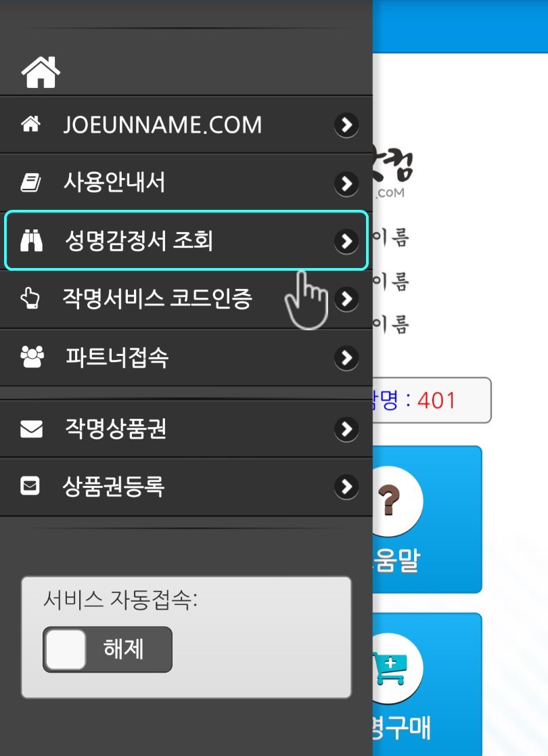The height and width of the screenshot is (756, 548).
Task: Click the chevron arrow on 사용안내서 row
Action: [x=346, y=183]
